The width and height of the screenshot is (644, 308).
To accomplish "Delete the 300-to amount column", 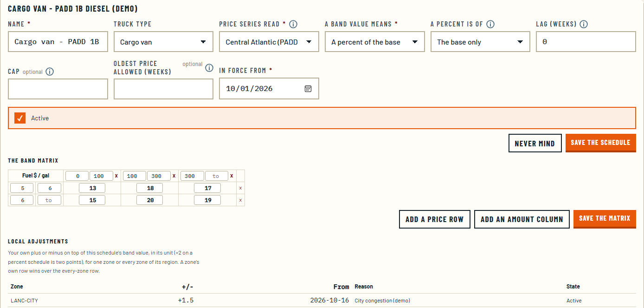I will 232,176.
